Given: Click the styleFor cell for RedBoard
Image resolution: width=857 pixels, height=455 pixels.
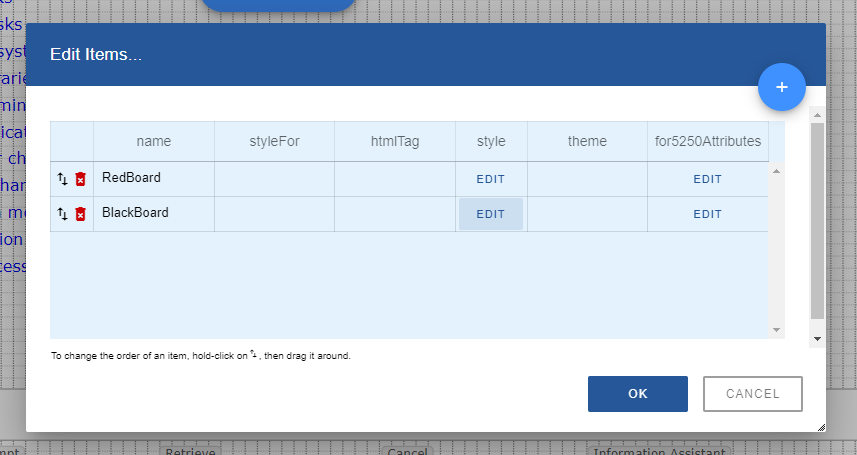Looking at the screenshot, I should 274,179.
